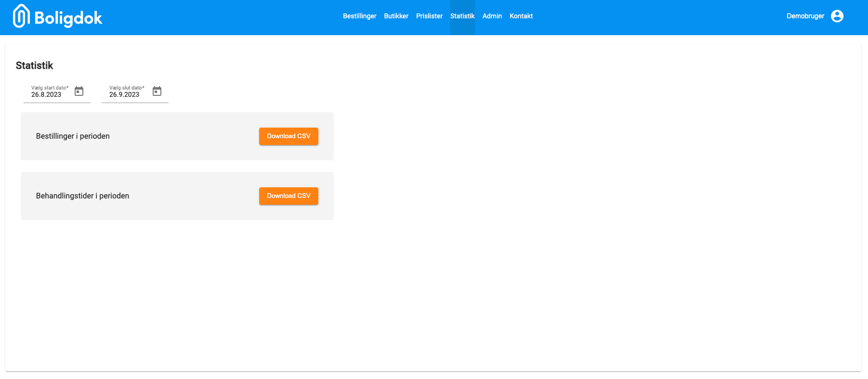Click the Boligdok logo
The image size is (868, 379).
57,17
